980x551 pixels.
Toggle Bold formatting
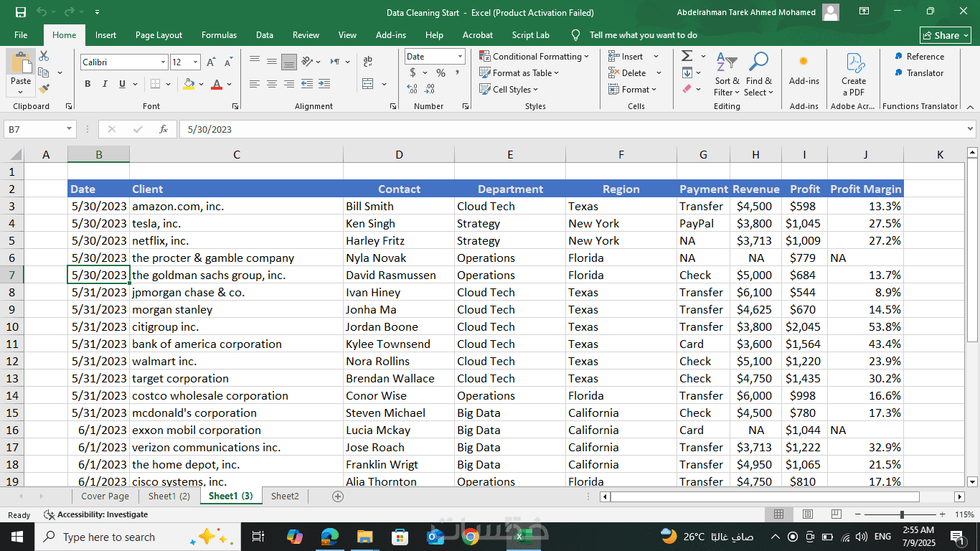(x=88, y=84)
